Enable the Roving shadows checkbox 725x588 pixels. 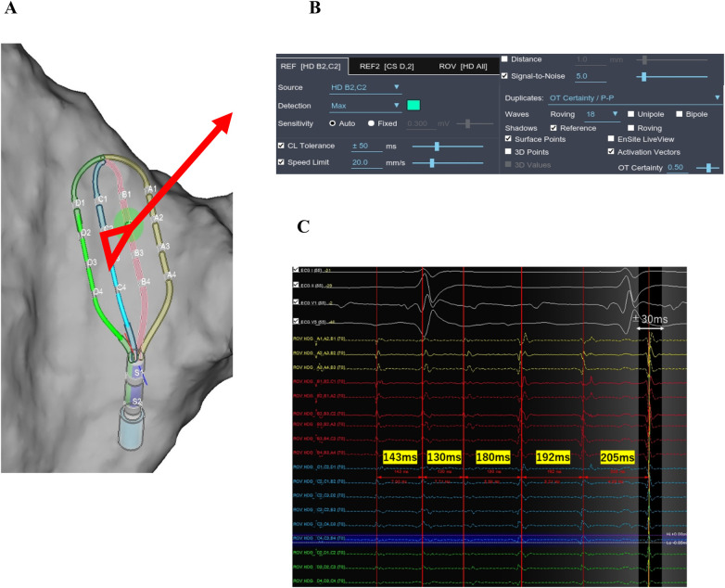pyautogui.click(x=630, y=128)
